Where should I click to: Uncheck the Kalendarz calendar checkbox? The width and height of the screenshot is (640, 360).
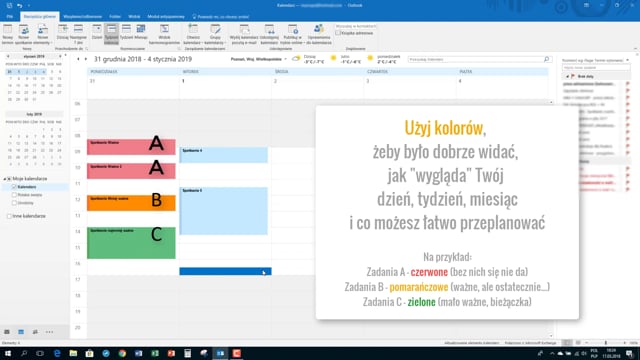coord(14,187)
